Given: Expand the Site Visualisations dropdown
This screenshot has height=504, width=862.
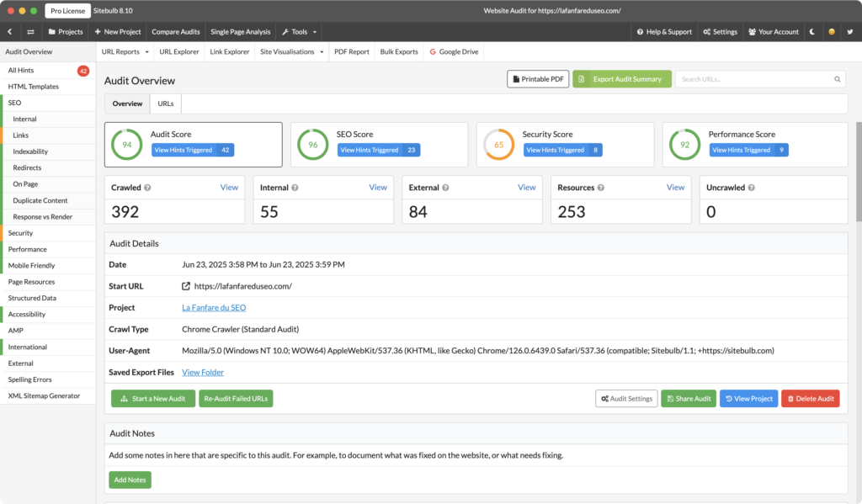Looking at the screenshot, I should pyautogui.click(x=292, y=51).
